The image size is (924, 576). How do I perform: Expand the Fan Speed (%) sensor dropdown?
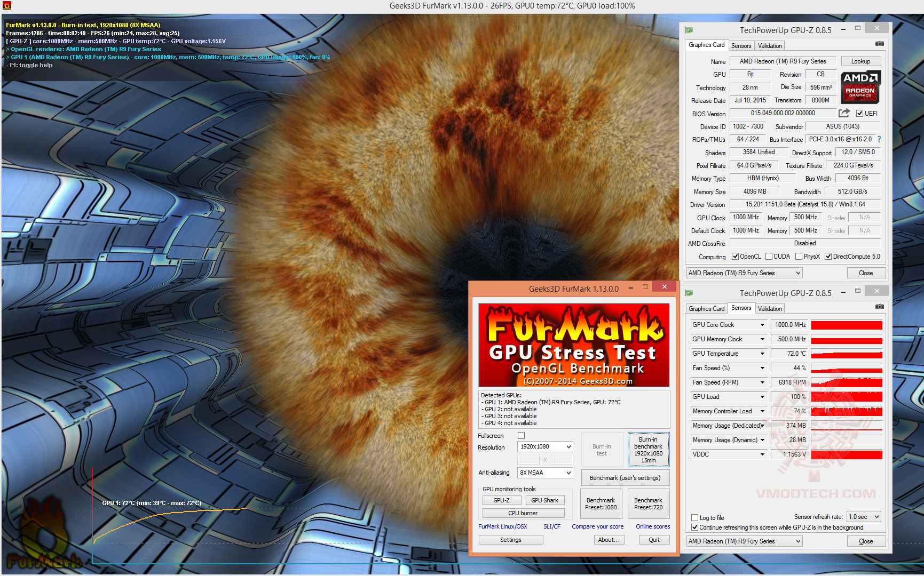(x=762, y=368)
